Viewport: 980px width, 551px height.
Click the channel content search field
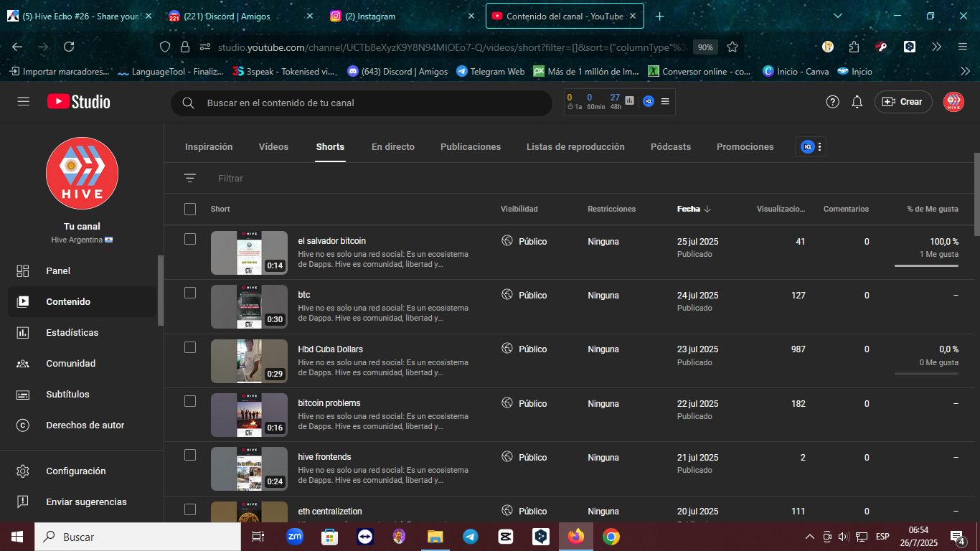pyautogui.click(x=362, y=103)
